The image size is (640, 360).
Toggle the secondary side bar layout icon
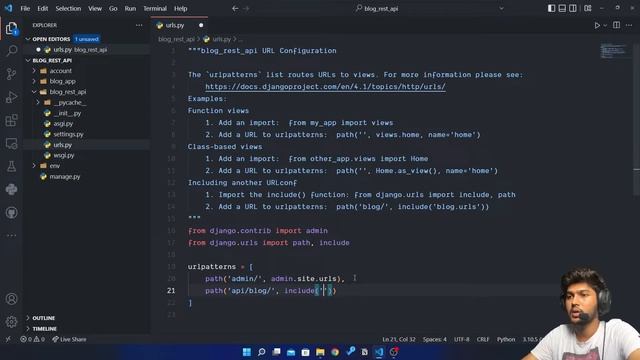click(x=573, y=8)
